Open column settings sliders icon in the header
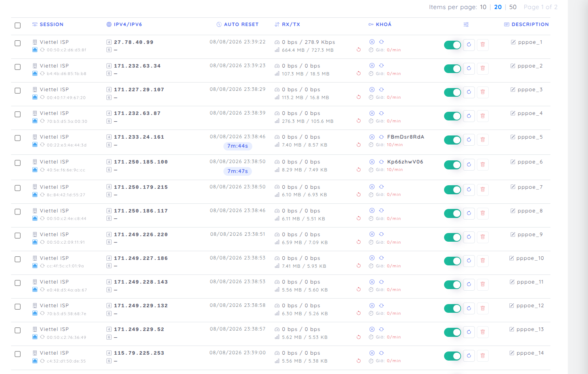Image resolution: width=588 pixels, height=374 pixels. [466, 24]
